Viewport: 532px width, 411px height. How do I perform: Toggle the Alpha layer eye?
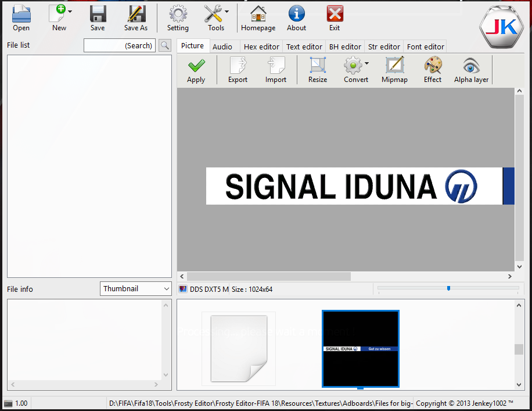pyautogui.click(x=471, y=66)
